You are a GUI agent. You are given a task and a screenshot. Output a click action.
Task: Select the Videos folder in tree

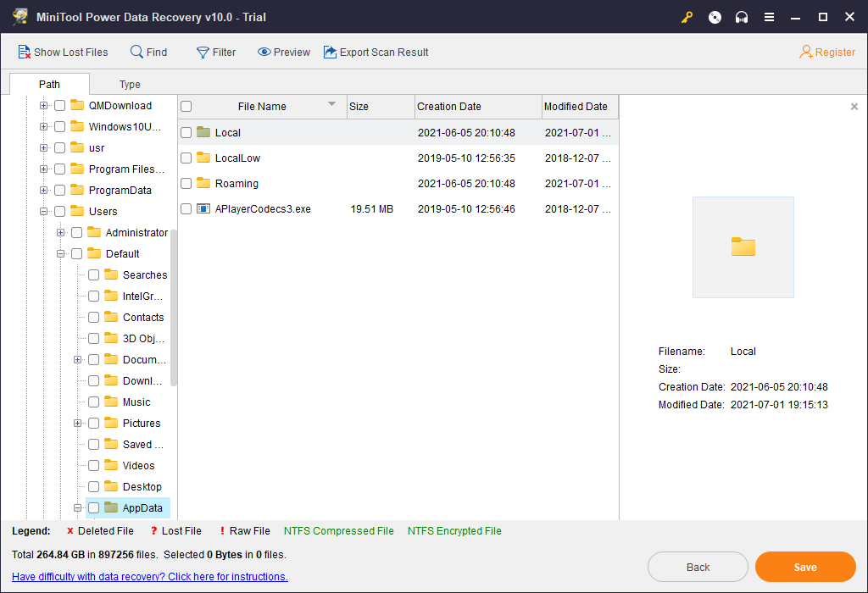coord(138,466)
